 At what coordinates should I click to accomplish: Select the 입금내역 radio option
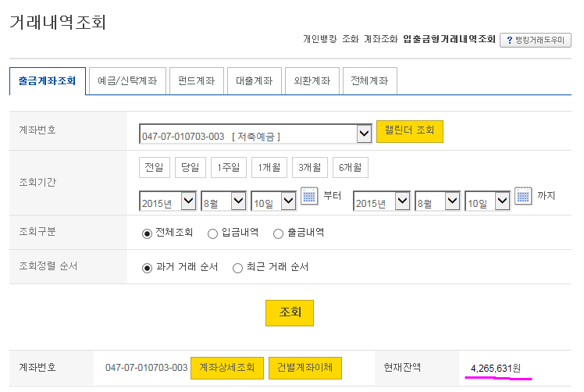pyautogui.click(x=212, y=233)
